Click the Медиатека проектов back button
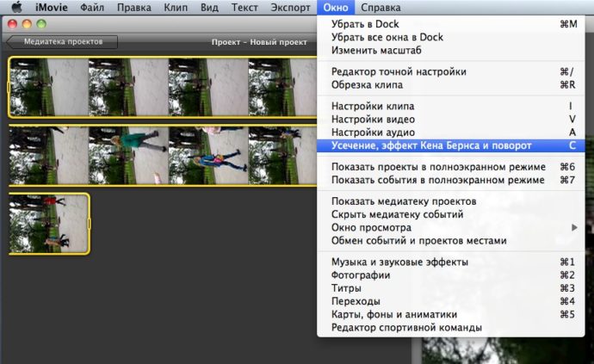The width and height of the screenshot is (594, 364). [x=62, y=41]
